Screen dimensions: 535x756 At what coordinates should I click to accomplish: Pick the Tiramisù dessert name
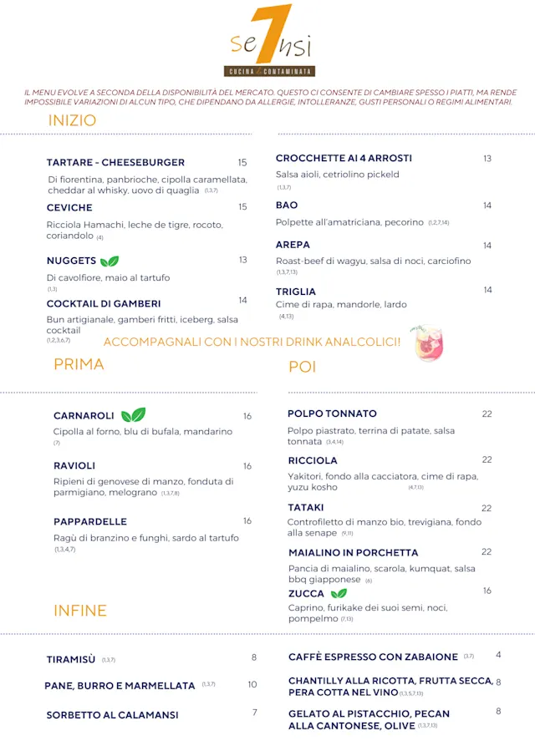(x=71, y=660)
